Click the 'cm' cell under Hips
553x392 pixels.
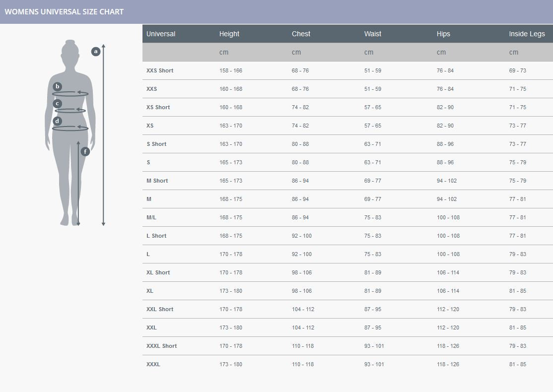tap(441, 52)
